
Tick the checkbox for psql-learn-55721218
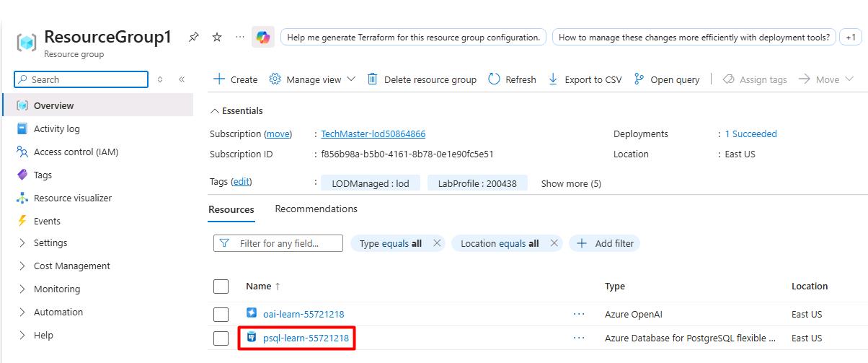(x=221, y=338)
